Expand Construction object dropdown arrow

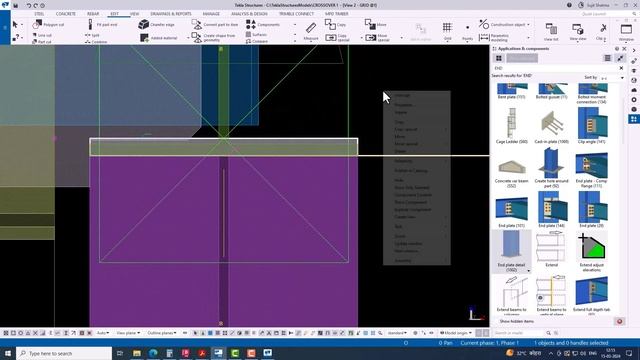pyautogui.click(x=528, y=24)
